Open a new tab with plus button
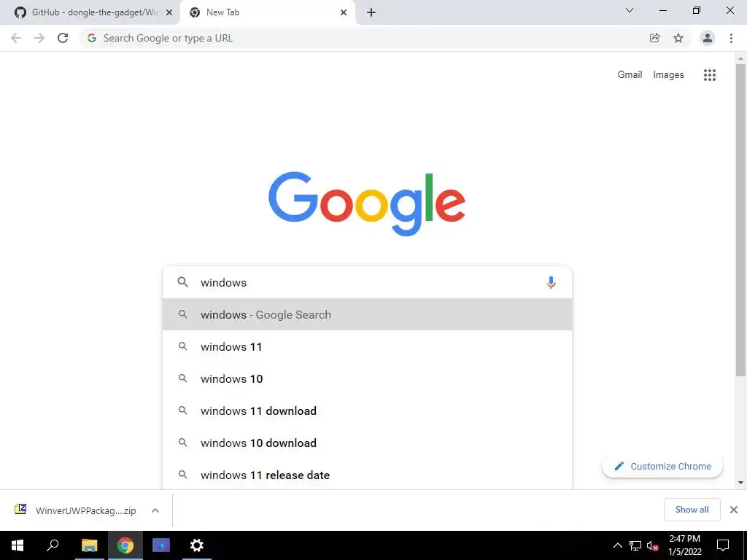The width and height of the screenshot is (747, 560). click(x=371, y=12)
